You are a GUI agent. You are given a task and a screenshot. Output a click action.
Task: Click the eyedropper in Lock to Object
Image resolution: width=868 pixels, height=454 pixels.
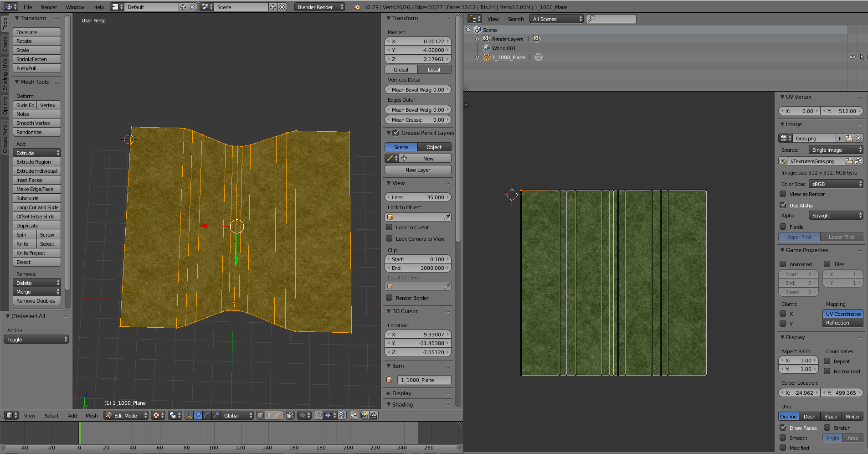pyautogui.click(x=447, y=217)
